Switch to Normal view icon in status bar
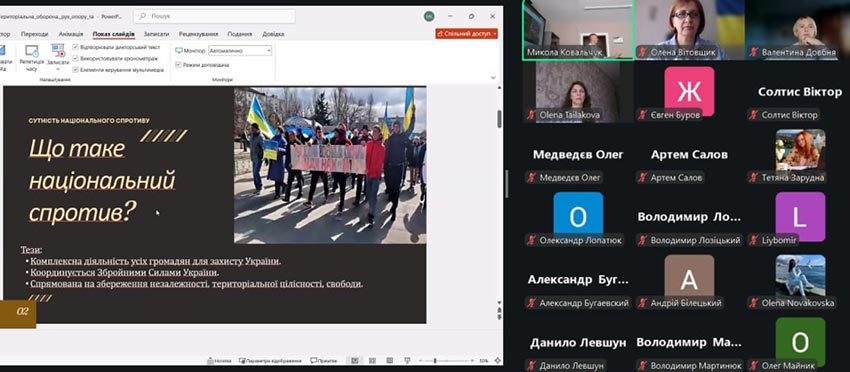 tap(355, 361)
